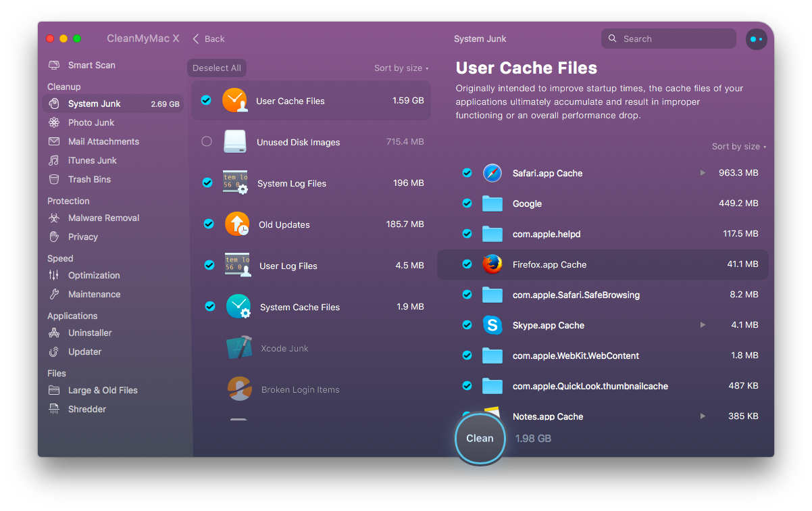This screenshot has height=511, width=812.
Task: Open the Mail Attachments envelope icon
Action: [x=54, y=142]
